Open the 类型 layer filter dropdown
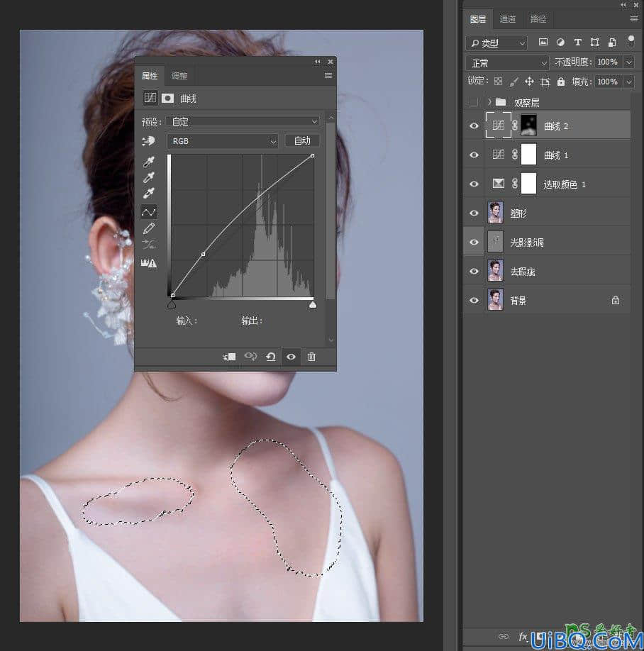The height and width of the screenshot is (651, 644). [x=496, y=43]
